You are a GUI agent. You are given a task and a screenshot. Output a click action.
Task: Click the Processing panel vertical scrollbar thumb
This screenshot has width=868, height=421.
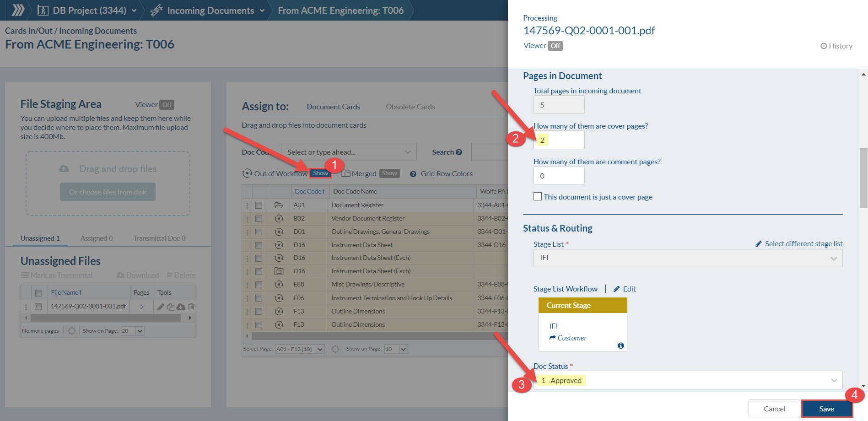863,177
